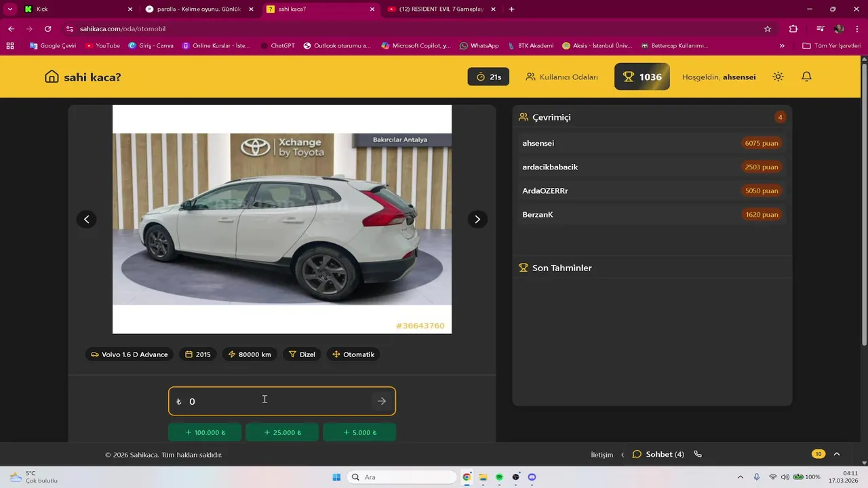This screenshot has width=868, height=488.
Task: Go back in browser history
Action: coord(11,29)
